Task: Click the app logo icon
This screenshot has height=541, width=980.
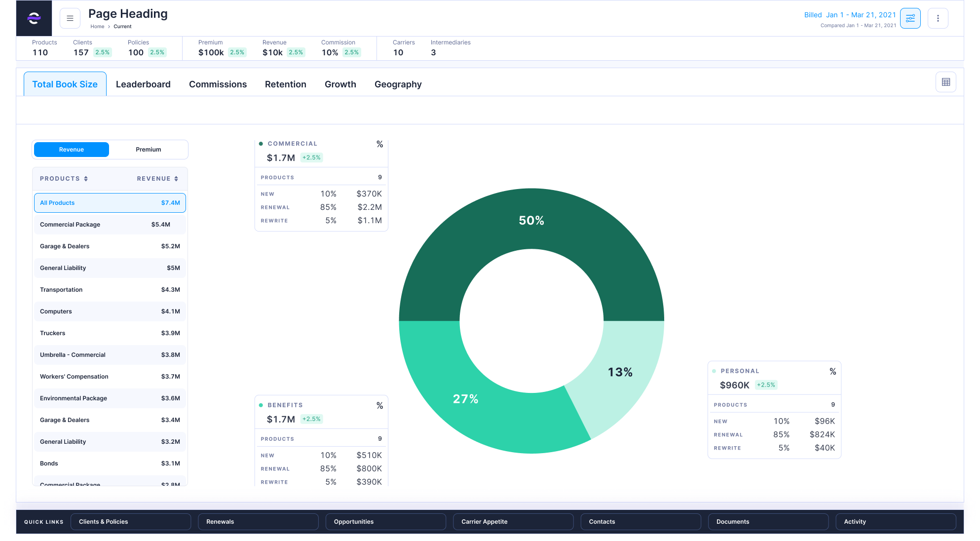Action: coord(34,18)
